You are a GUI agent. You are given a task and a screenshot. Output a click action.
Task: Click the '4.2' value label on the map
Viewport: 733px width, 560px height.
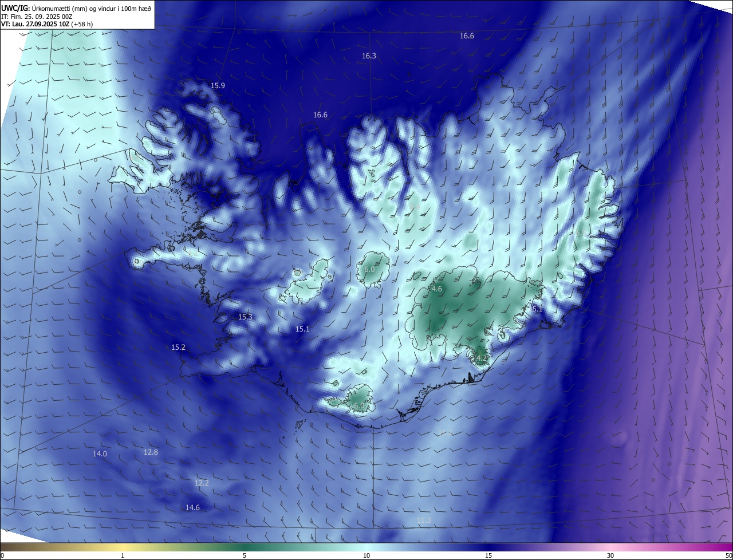[481, 359]
